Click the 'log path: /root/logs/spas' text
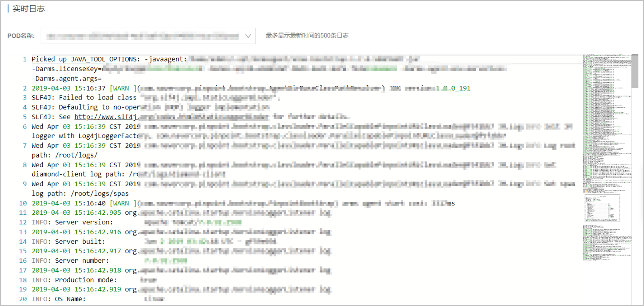Viewport: 644px width, 306px height. tap(80, 194)
